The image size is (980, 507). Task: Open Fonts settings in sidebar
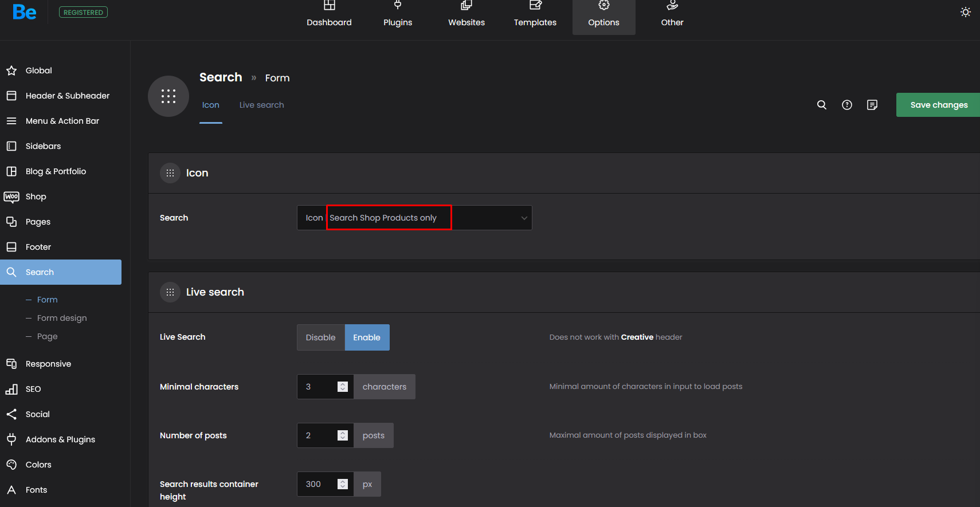(x=61, y=490)
